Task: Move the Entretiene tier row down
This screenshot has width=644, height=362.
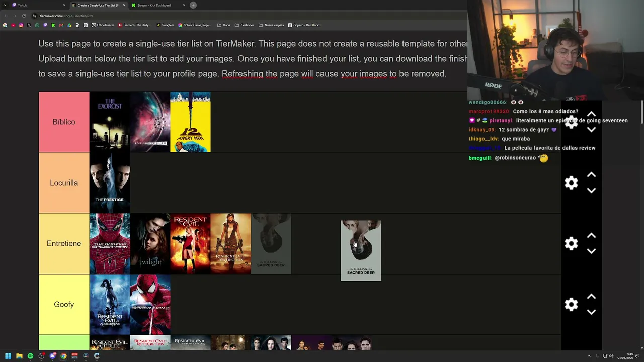Action: click(x=591, y=251)
